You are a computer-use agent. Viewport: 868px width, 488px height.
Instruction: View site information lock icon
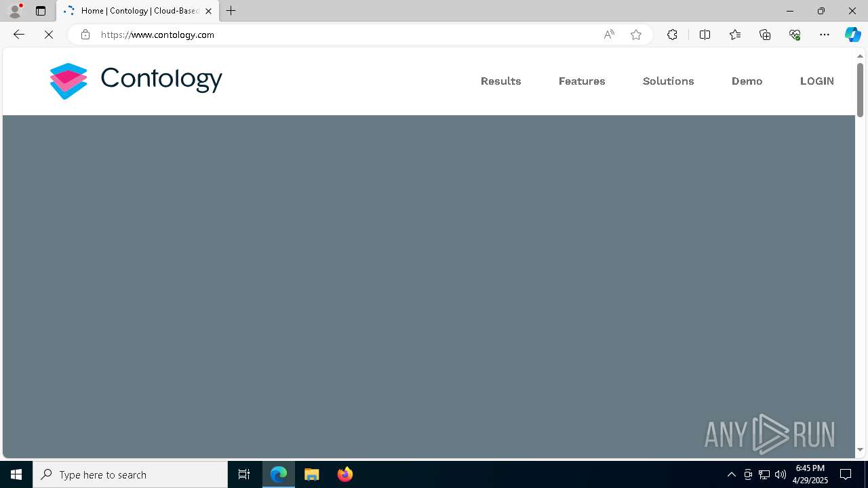click(x=85, y=35)
